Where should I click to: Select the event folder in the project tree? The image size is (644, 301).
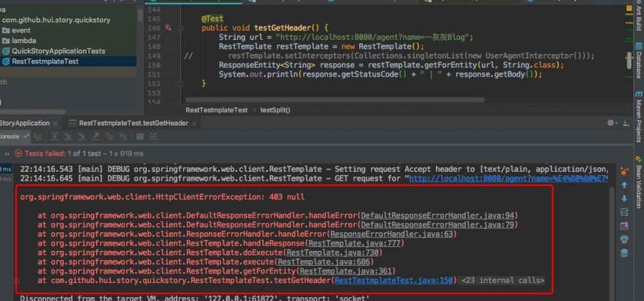tap(16, 30)
